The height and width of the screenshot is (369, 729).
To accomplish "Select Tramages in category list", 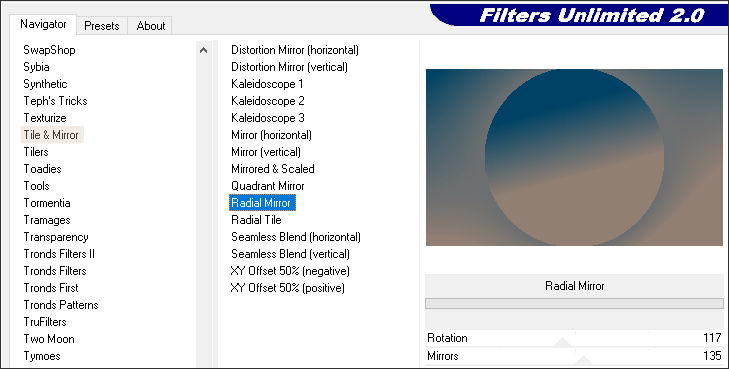I will [x=47, y=220].
